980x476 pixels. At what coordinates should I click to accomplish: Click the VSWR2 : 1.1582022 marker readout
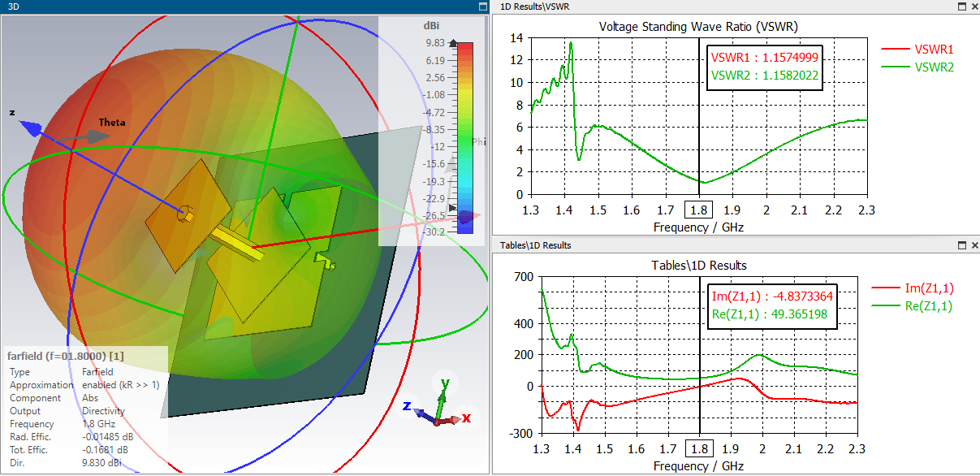(x=765, y=76)
